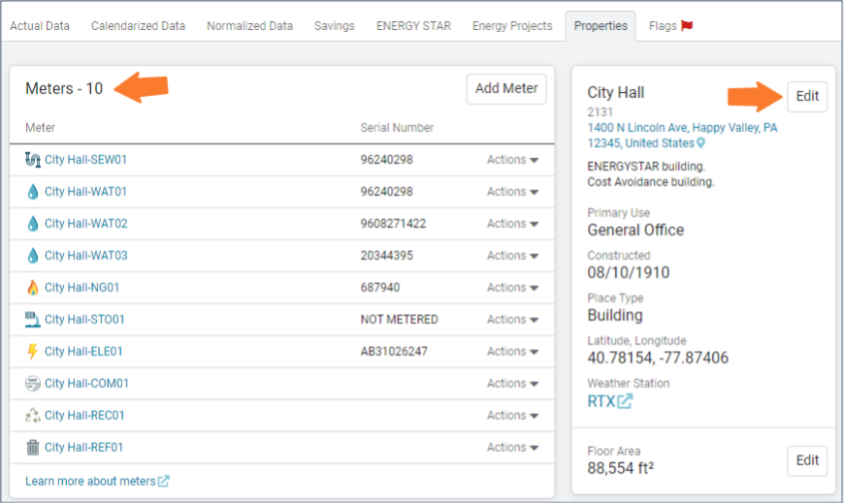
Task: Open the ENERGY STAR tab
Action: pos(413,26)
